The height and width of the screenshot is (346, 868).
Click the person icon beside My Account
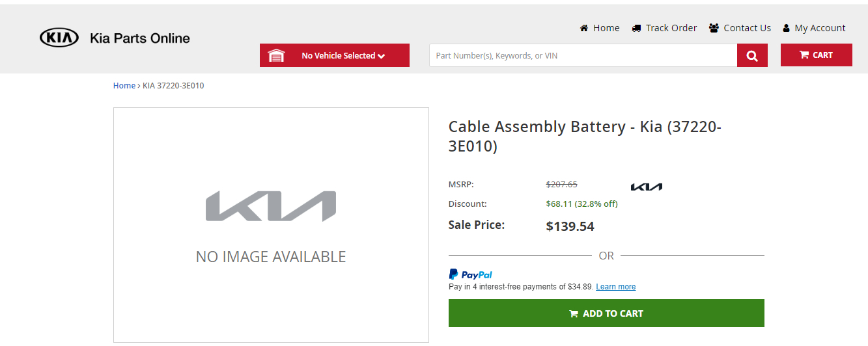coord(786,28)
